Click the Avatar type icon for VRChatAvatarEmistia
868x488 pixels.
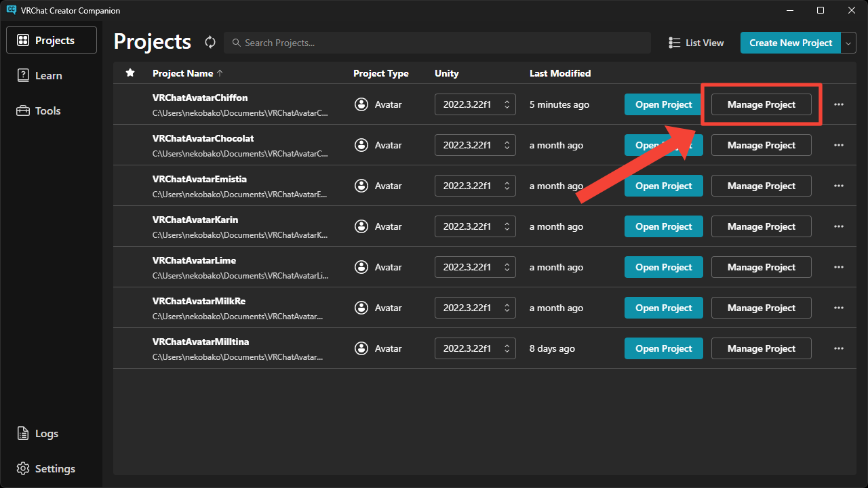361,186
